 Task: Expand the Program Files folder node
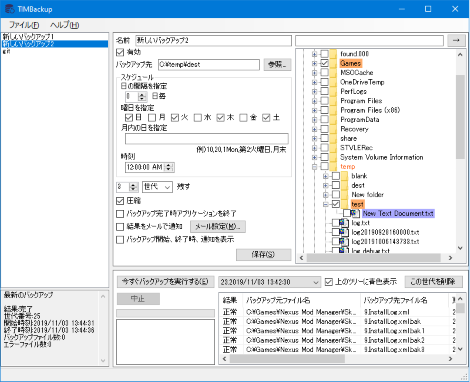(314, 101)
